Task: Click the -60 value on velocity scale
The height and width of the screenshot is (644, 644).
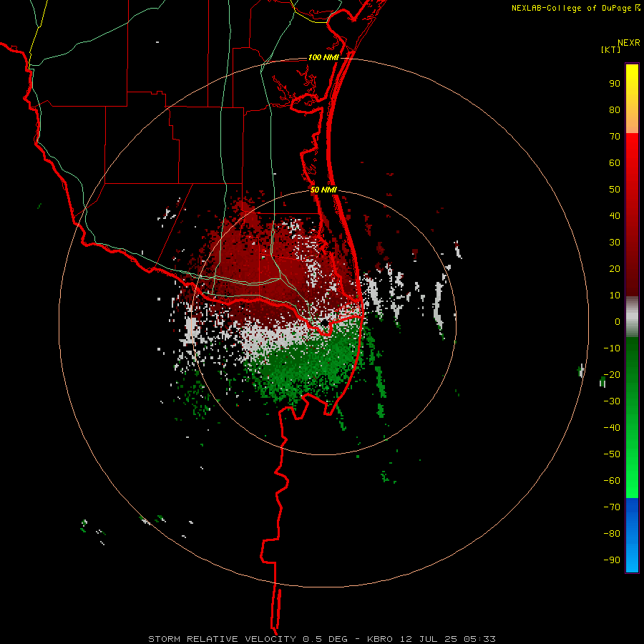Action: (612, 481)
